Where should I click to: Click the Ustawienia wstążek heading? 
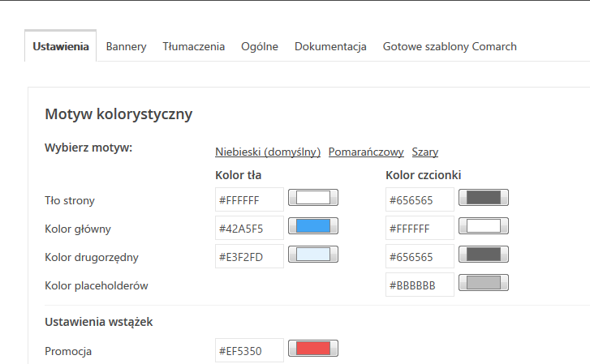[98, 322]
